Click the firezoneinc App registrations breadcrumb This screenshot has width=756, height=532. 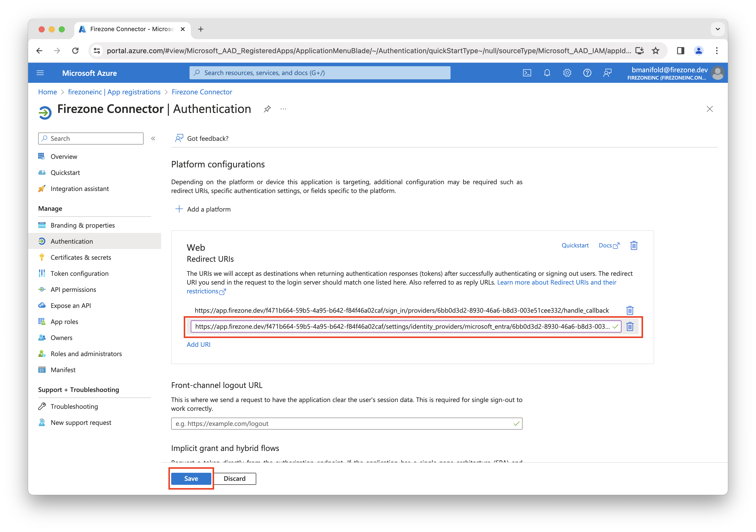[114, 92]
